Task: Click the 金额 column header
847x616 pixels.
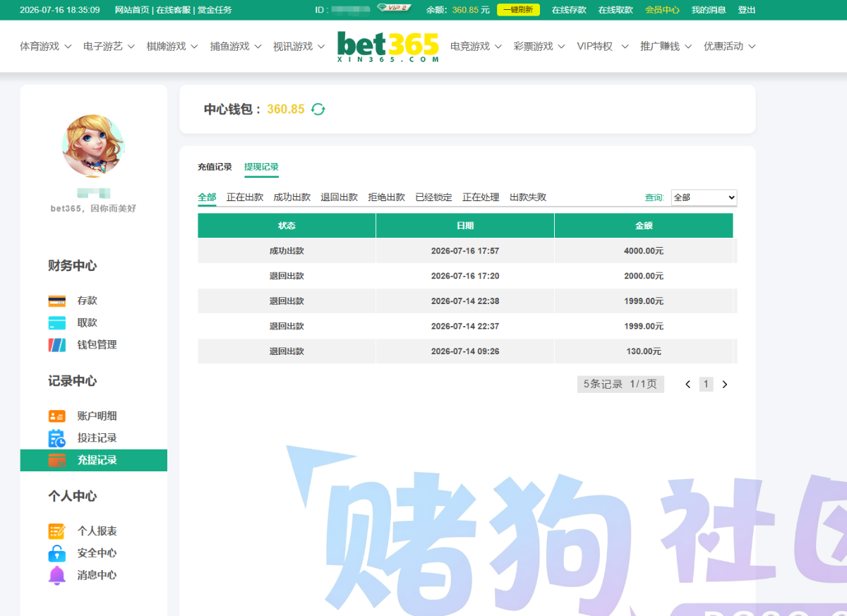Action: coord(644,226)
